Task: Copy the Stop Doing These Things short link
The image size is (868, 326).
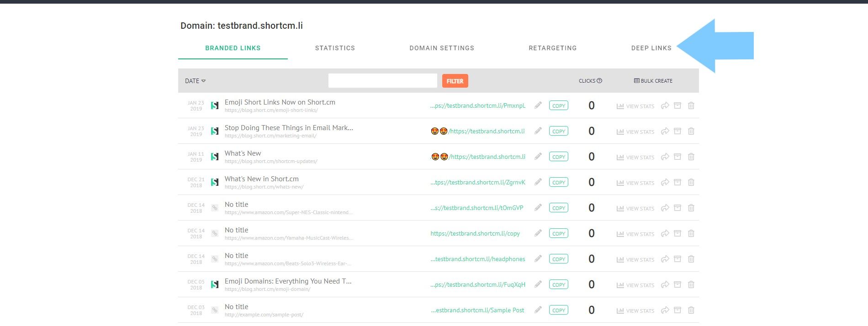Action: tap(559, 131)
